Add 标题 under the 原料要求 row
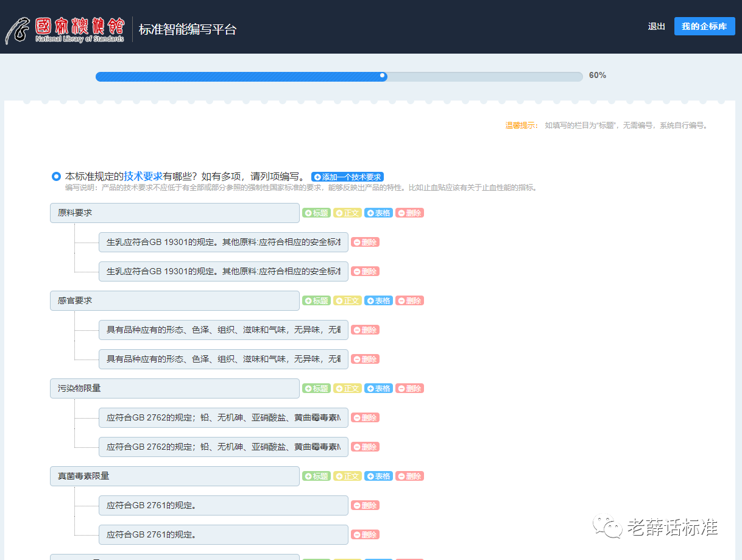This screenshot has height=560, width=742. tap(317, 213)
